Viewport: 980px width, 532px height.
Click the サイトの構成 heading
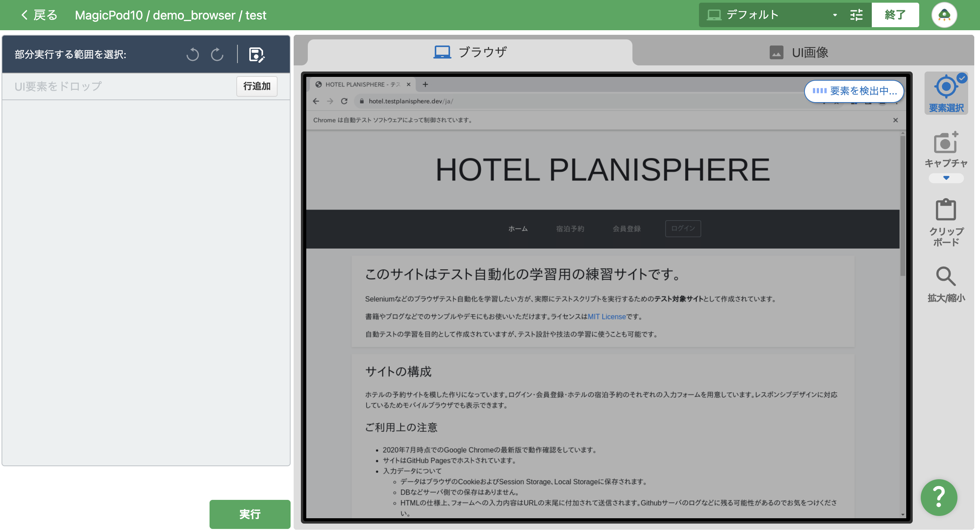click(x=398, y=371)
